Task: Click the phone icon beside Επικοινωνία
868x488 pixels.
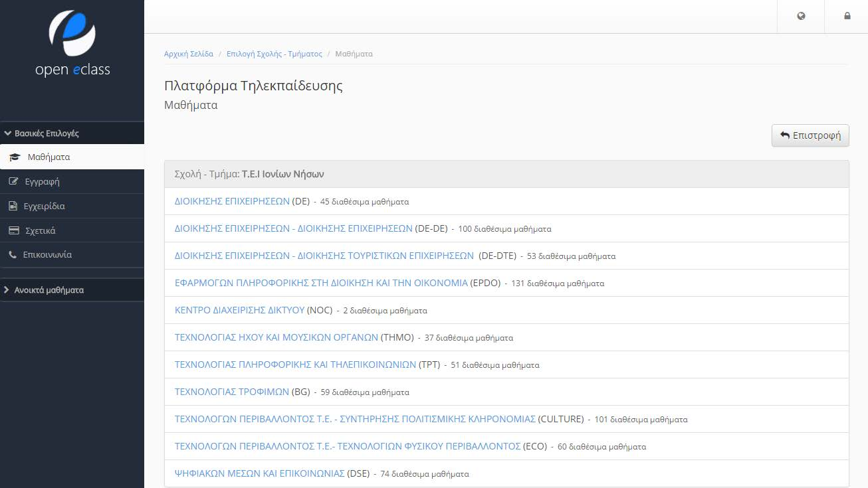Action: pos(12,254)
